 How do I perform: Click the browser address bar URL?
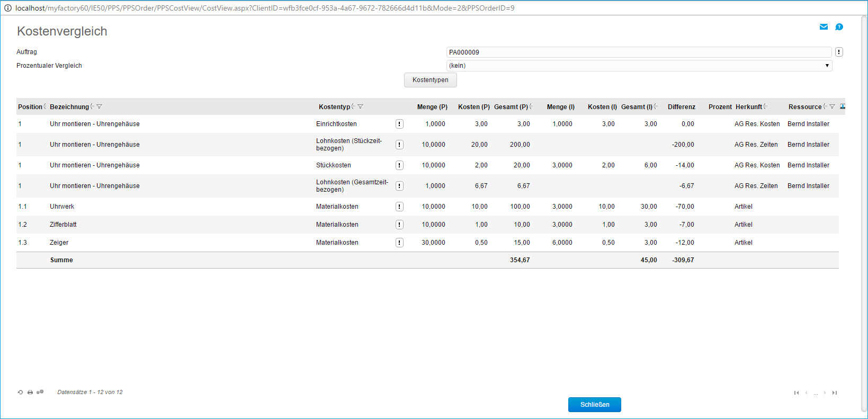pos(265,8)
